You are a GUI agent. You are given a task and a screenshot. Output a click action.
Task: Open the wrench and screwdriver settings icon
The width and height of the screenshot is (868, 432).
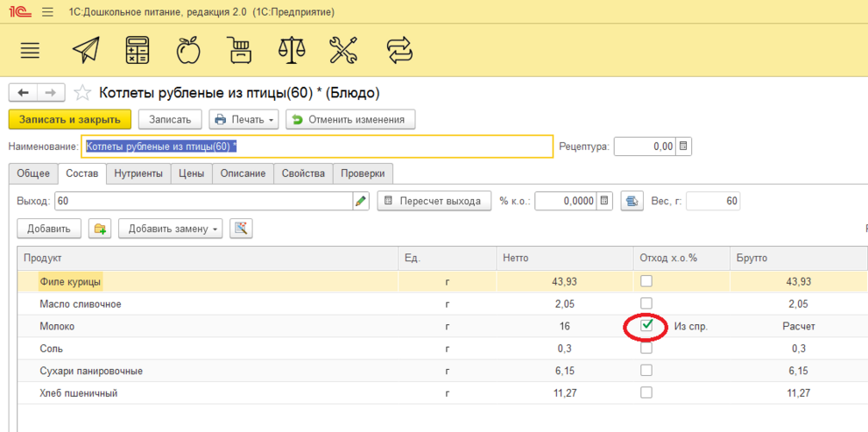343,50
